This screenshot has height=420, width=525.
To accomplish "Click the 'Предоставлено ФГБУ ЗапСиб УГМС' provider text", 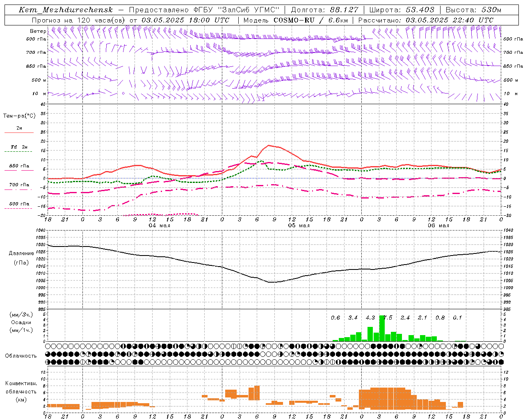I will [x=204, y=10].
